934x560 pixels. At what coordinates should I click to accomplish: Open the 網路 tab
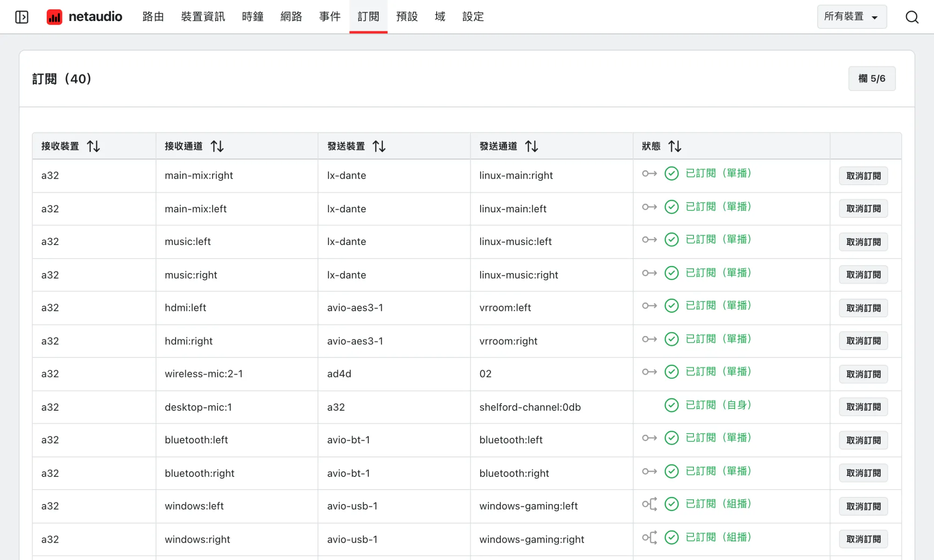click(291, 17)
